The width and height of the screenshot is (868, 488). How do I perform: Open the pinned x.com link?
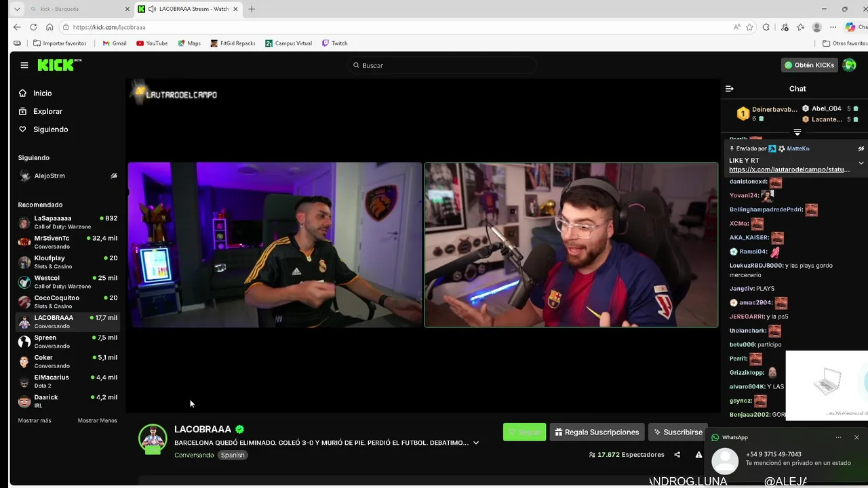[789, 169]
